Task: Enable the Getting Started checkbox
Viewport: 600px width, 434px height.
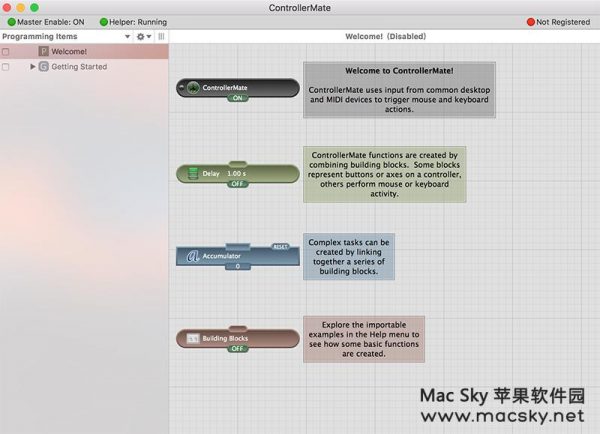Action: pyautogui.click(x=6, y=67)
